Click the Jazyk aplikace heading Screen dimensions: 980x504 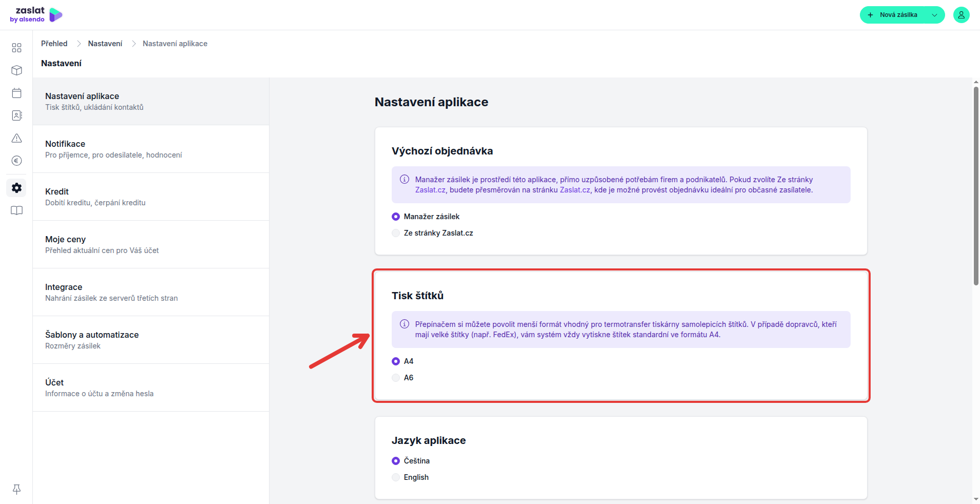click(x=429, y=440)
